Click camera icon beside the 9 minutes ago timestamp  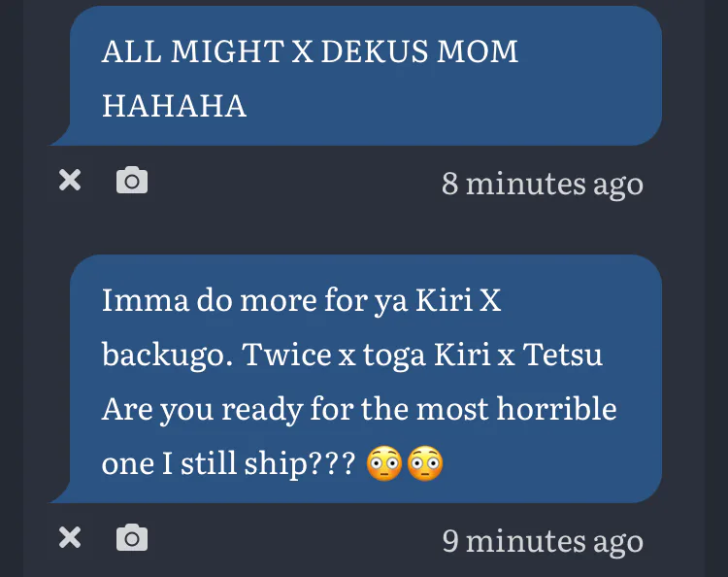132,537
